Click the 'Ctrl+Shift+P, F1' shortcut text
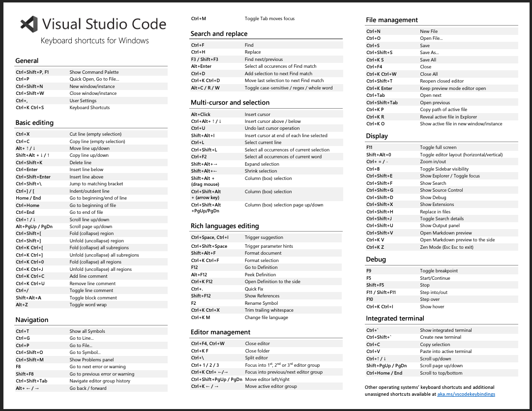The height and width of the screenshot is (411, 532). coord(32,72)
